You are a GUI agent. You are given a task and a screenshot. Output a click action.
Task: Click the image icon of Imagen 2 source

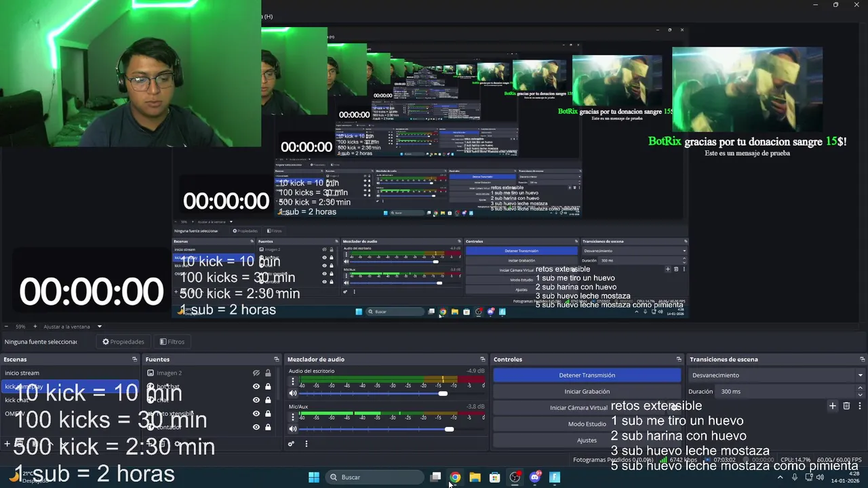pyautogui.click(x=151, y=373)
